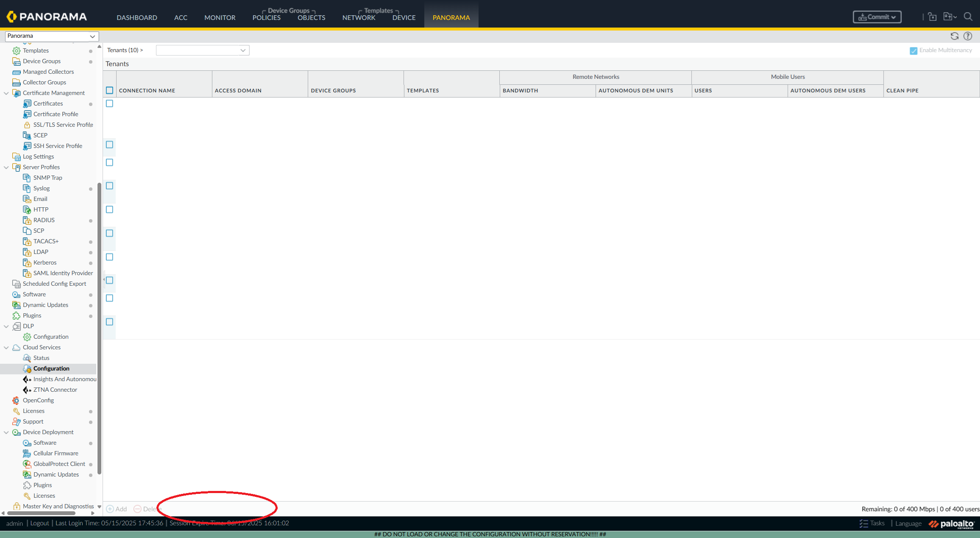Screen dimensions: 980x538
Task: Click the Logout link
Action: click(x=39, y=523)
